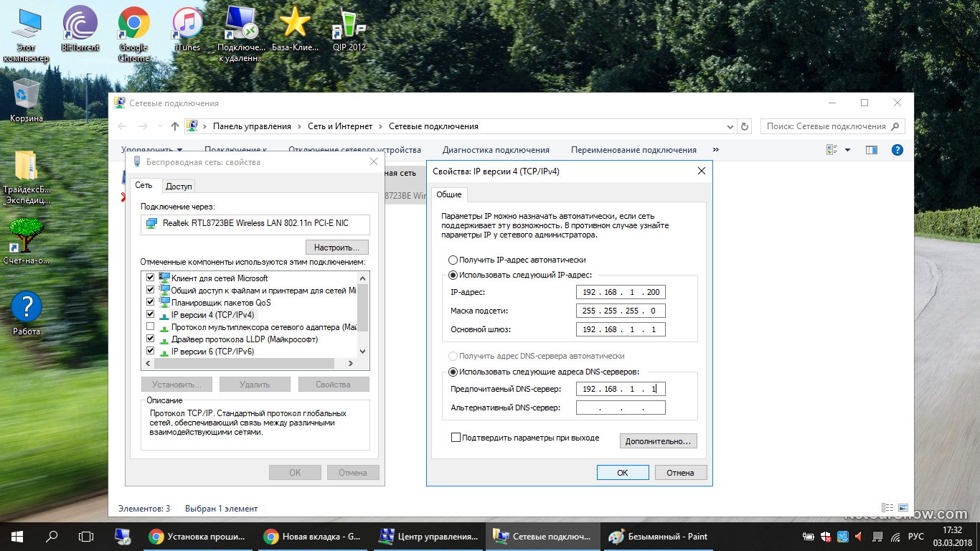Click the refresh button in address bar
The width and height of the screenshot is (980, 551).
(x=745, y=126)
